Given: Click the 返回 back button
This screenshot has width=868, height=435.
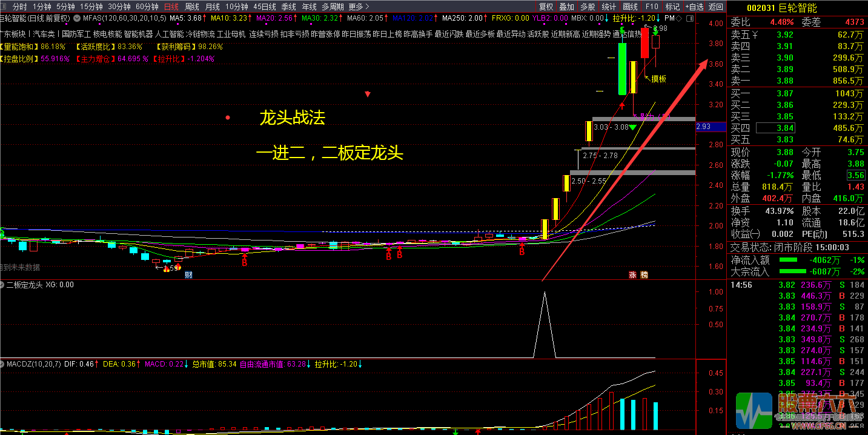Looking at the screenshot, I should tap(715, 6).
